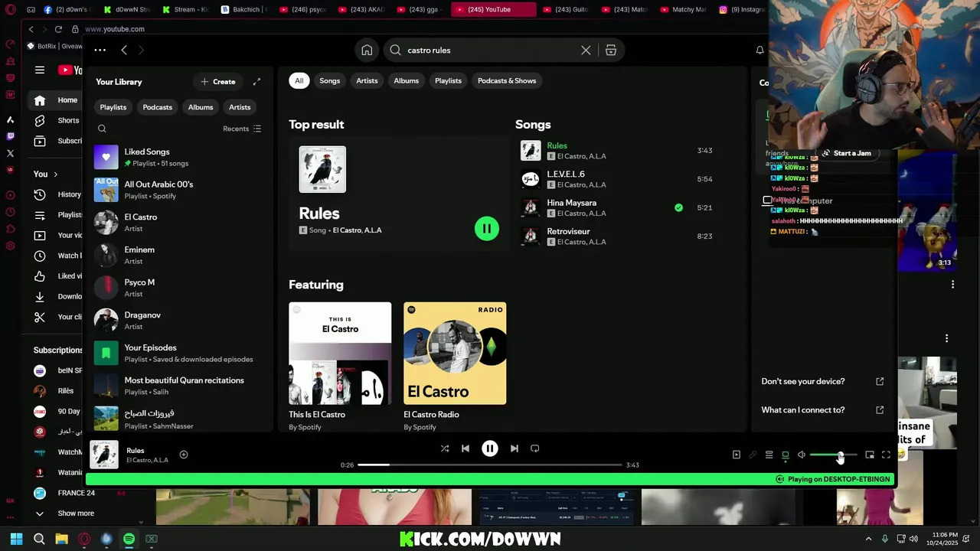Open Spotify Home from the top bar
Image resolution: width=980 pixels, height=551 pixels.
pos(367,50)
